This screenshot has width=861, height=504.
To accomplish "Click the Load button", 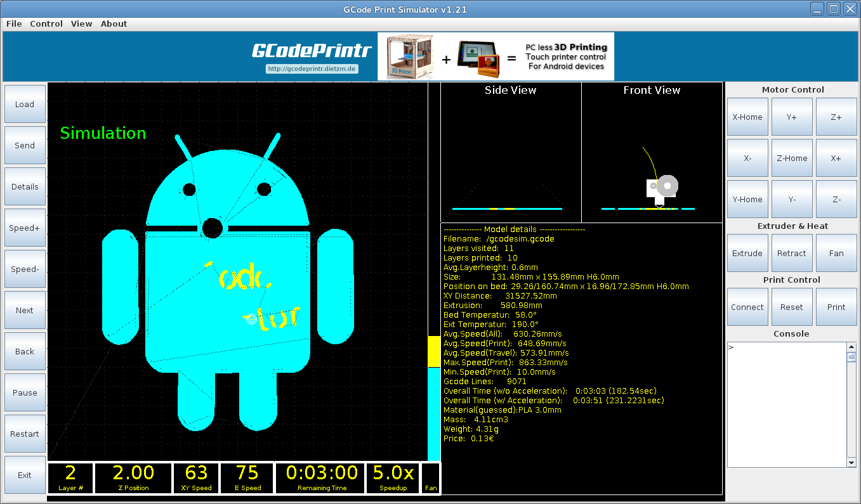I will (x=25, y=104).
